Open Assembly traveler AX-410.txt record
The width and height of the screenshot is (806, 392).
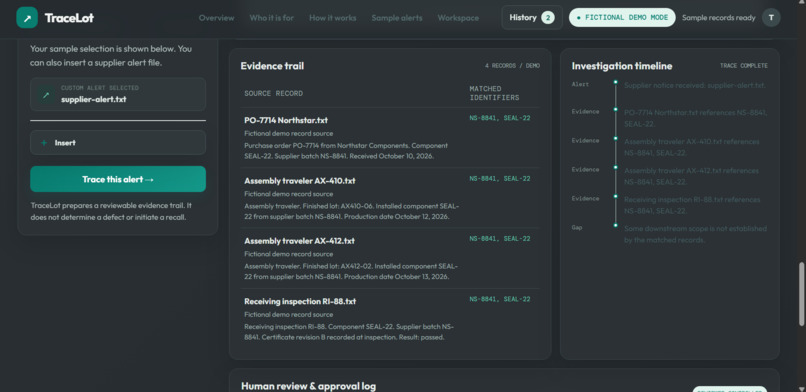coord(300,181)
